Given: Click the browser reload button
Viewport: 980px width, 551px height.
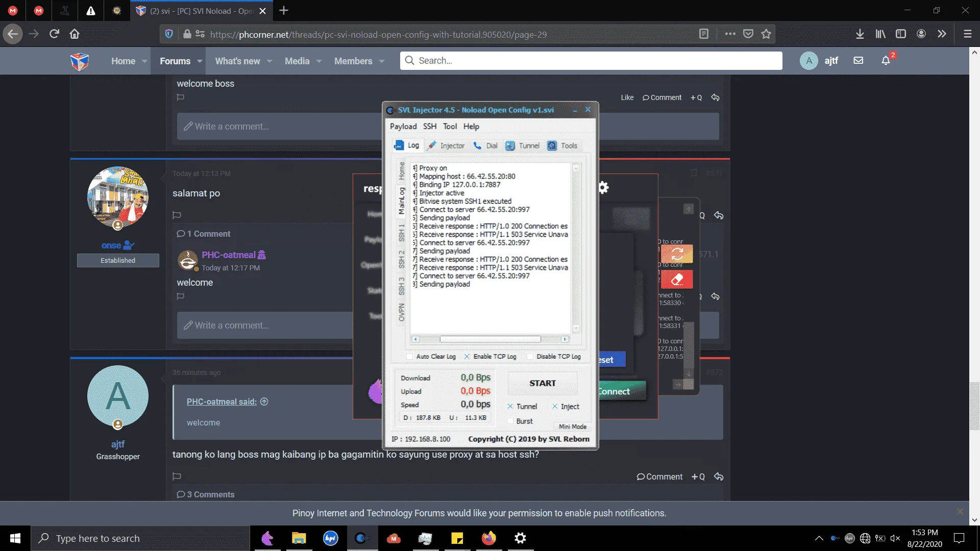Looking at the screenshot, I should (x=54, y=34).
